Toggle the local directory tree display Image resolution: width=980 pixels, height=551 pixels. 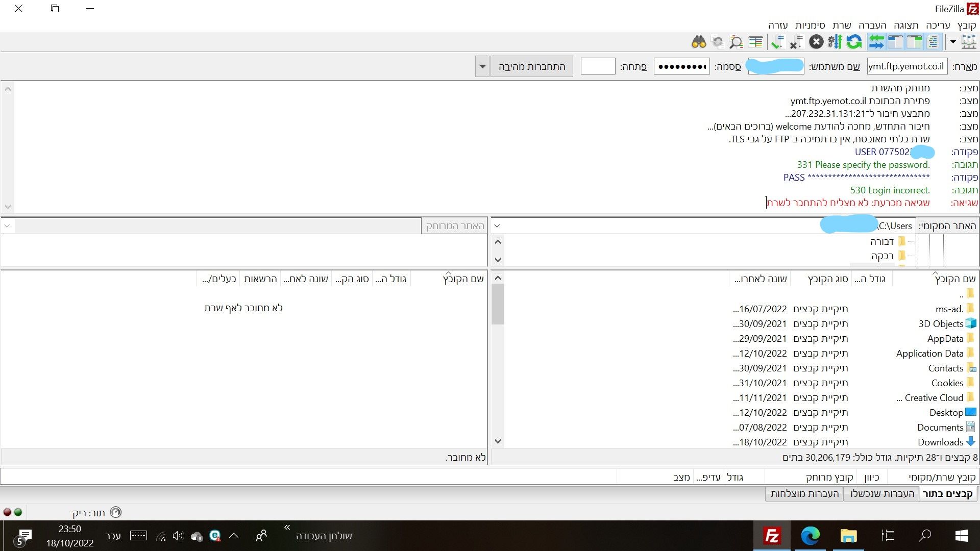(914, 42)
